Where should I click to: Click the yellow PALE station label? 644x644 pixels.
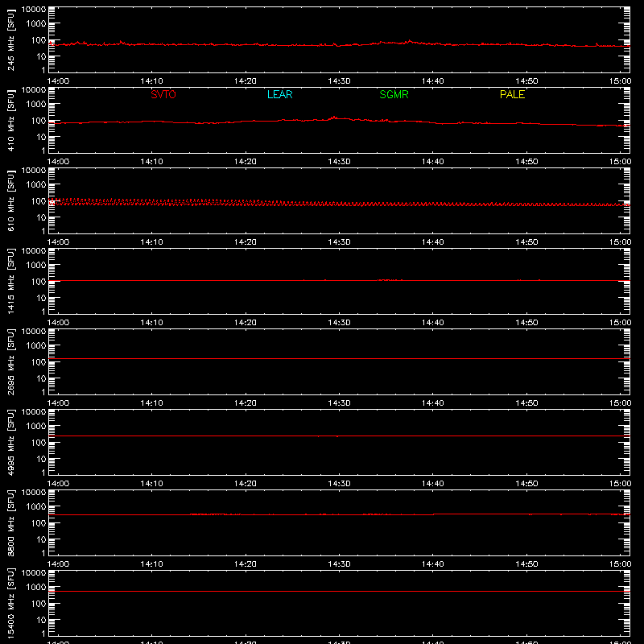[512, 94]
